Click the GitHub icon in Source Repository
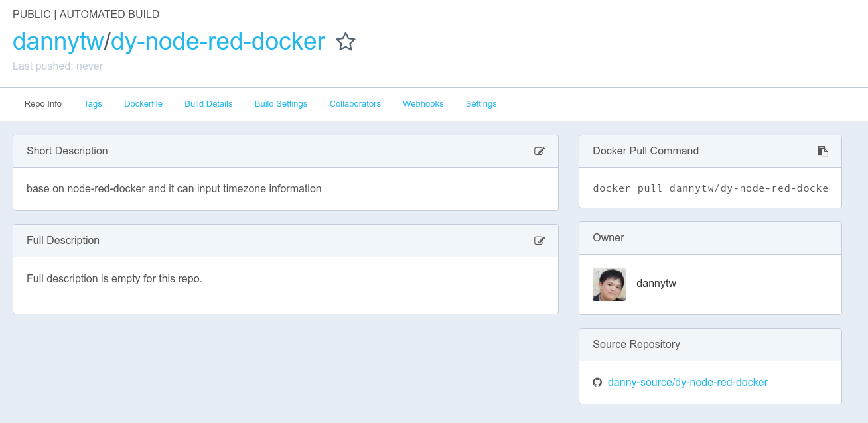This screenshot has height=423, width=868. 597,383
